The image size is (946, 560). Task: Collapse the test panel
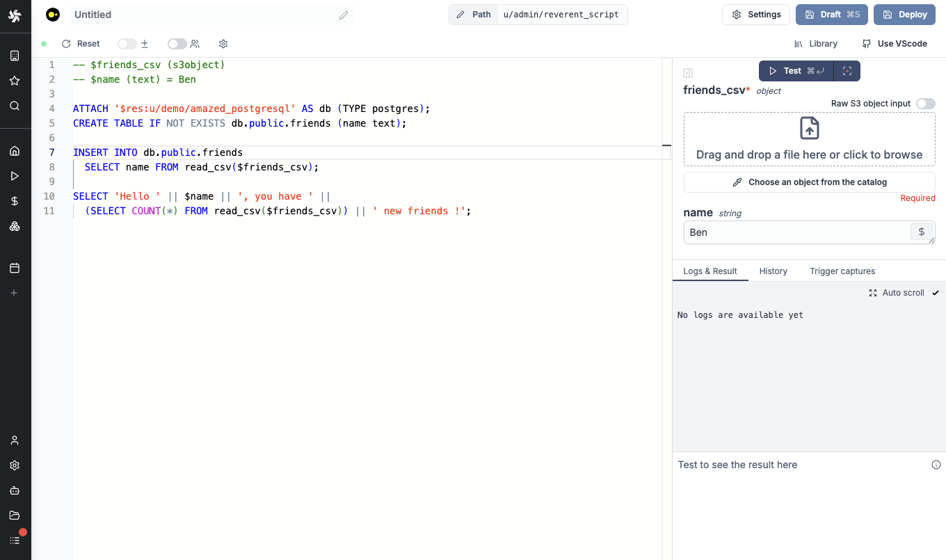[687, 72]
